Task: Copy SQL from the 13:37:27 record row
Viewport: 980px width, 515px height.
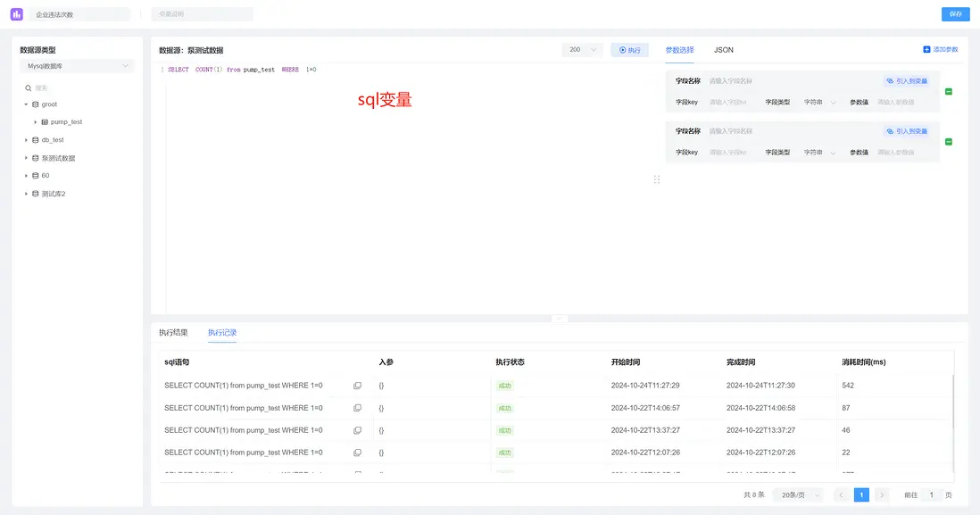Action: pyautogui.click(x=358, y=430)
